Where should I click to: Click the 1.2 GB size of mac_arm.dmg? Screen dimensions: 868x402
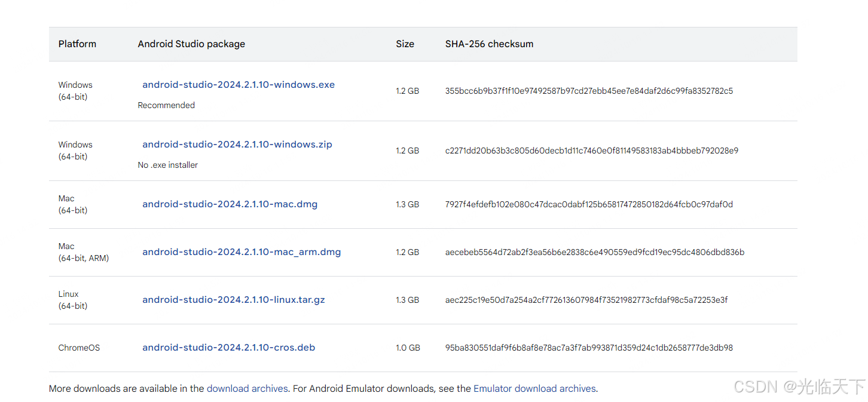(x=407, y=252)
